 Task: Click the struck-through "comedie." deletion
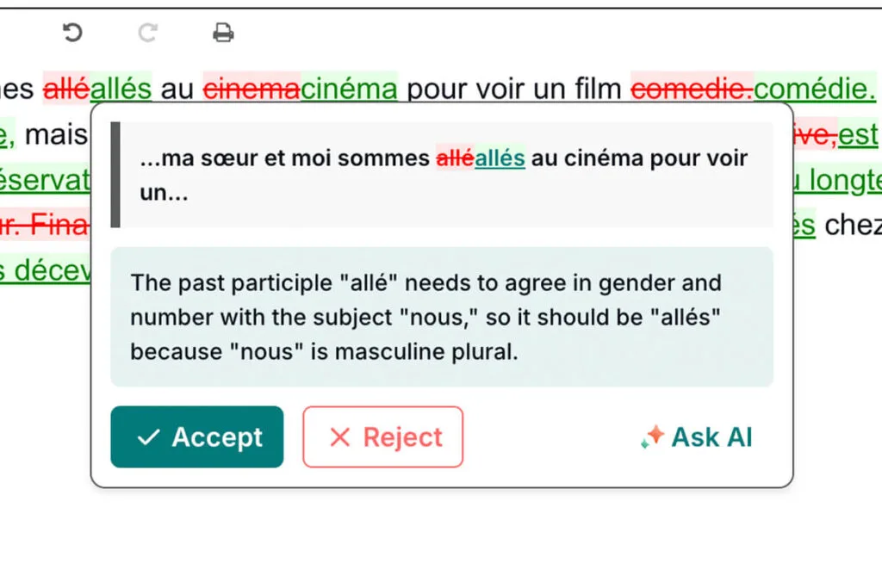[x=692, y=88]
